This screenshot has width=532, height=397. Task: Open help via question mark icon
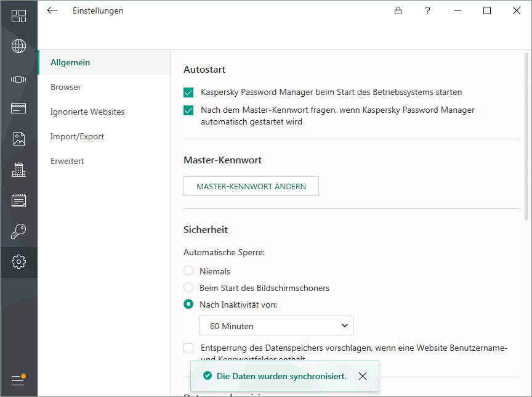[427, 11]
